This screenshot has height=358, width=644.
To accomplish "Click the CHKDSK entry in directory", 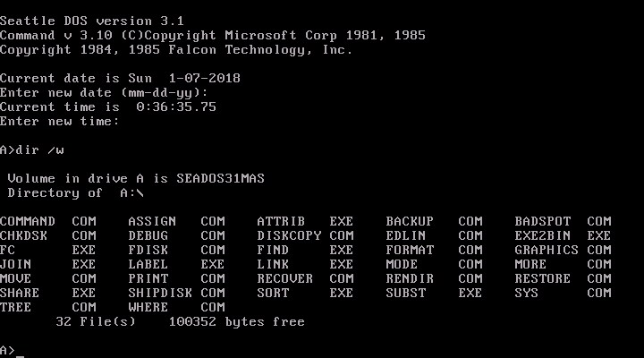I will click(x=24, y=235).
